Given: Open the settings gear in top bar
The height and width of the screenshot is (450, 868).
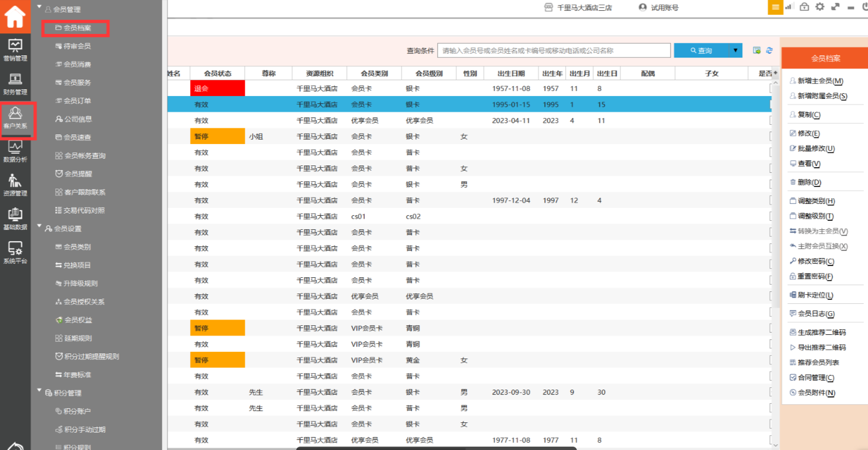Looking at the screenshot, I should pos(819,7).
